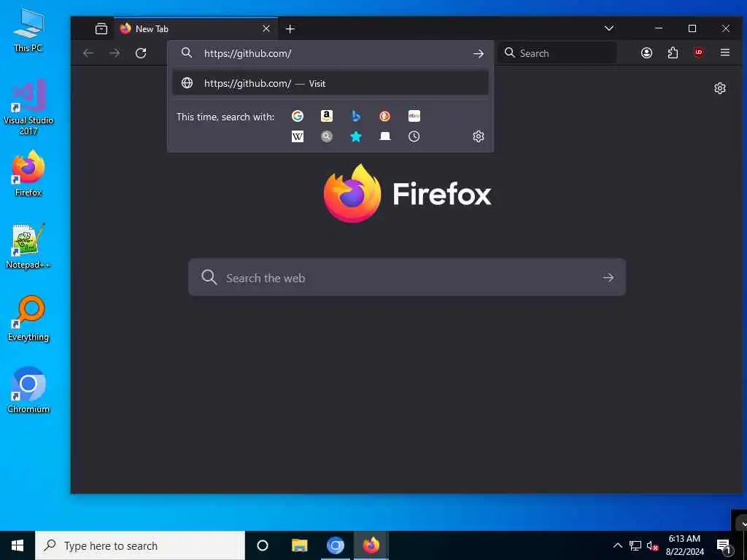Search this time with Amazon
Image resolution: width=747 pixels, height=560 pixels.
[x=326, y=116]
